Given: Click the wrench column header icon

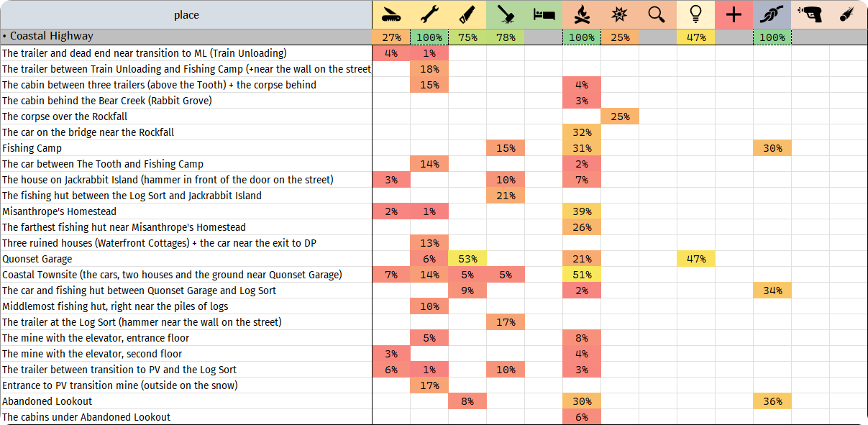Looking at the screenshot, I should click(x=429, y=14).
